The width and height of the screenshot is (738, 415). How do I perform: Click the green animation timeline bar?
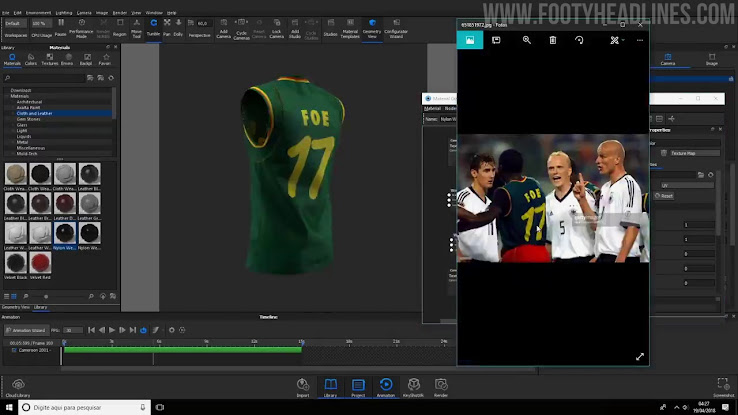(182, 349)
